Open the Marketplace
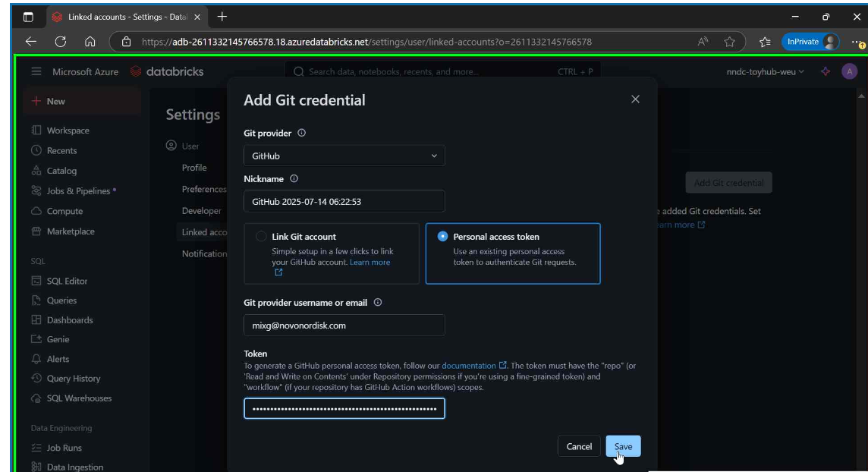The image size is (868, 472). pos(71,231)
